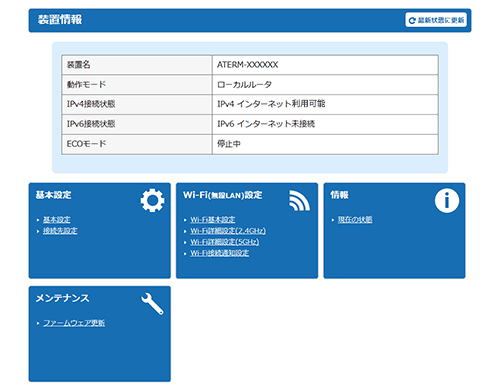The image size is (500, 385).
Task: Click the 情報 panel heading
Action: pos(339,195)
